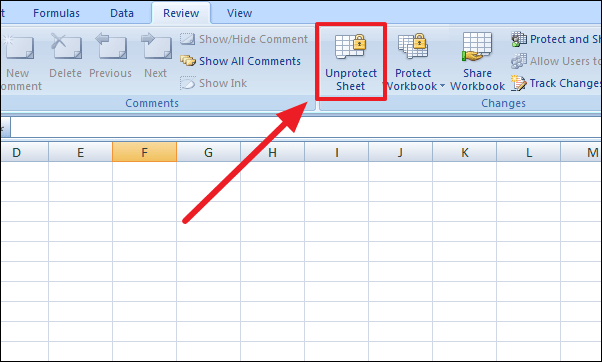Click in the formula bar field
The image size is (602, 362).
click(x=306, y=127)
